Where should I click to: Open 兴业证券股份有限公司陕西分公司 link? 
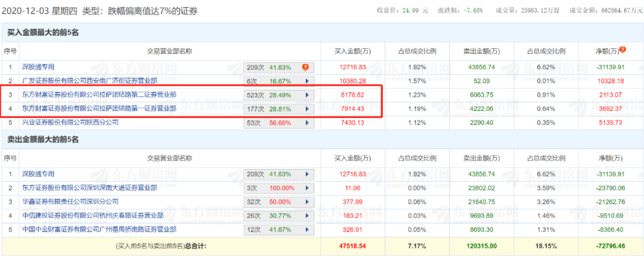click(70, 122)
